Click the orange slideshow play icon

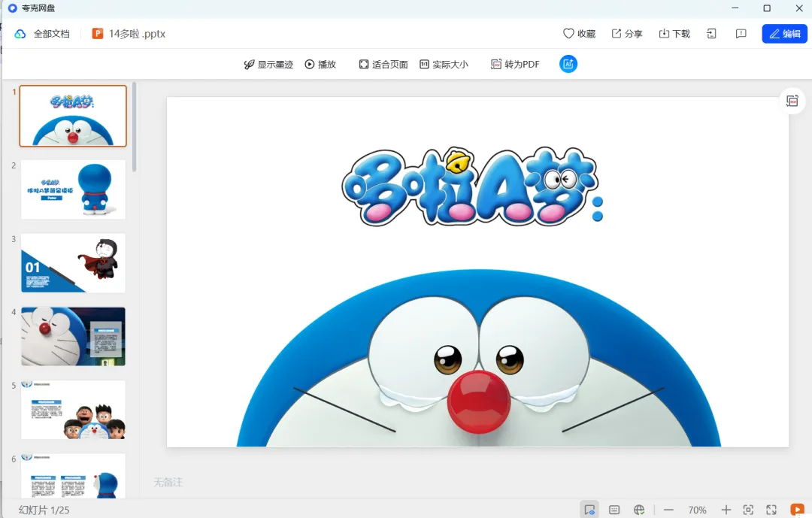click(x=798, y=510)
